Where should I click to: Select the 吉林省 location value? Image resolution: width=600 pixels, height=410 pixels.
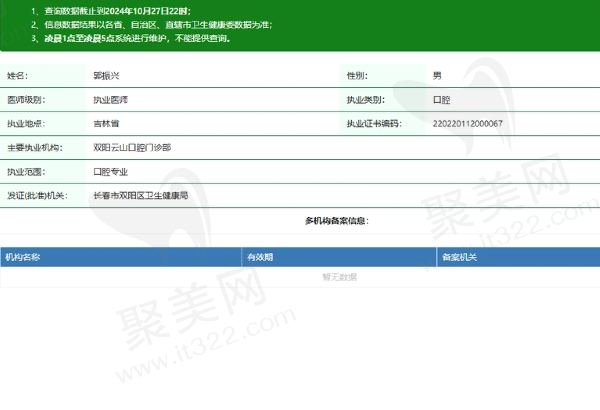click(x=106, y=123)
